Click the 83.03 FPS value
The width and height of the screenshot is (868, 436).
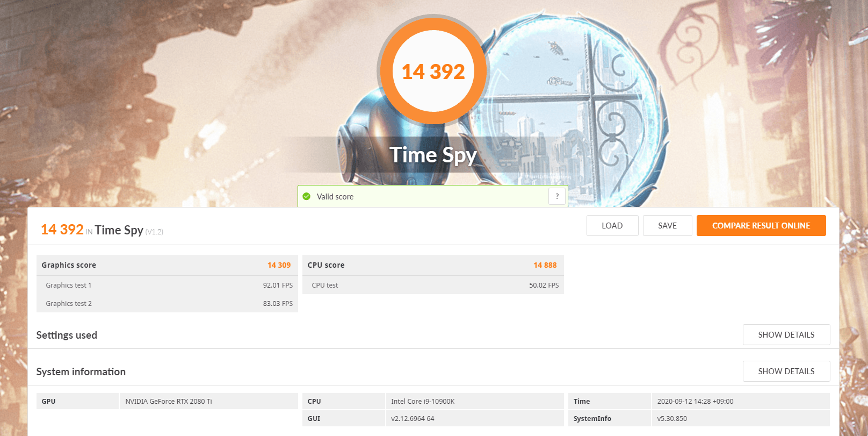click(278, 304)
